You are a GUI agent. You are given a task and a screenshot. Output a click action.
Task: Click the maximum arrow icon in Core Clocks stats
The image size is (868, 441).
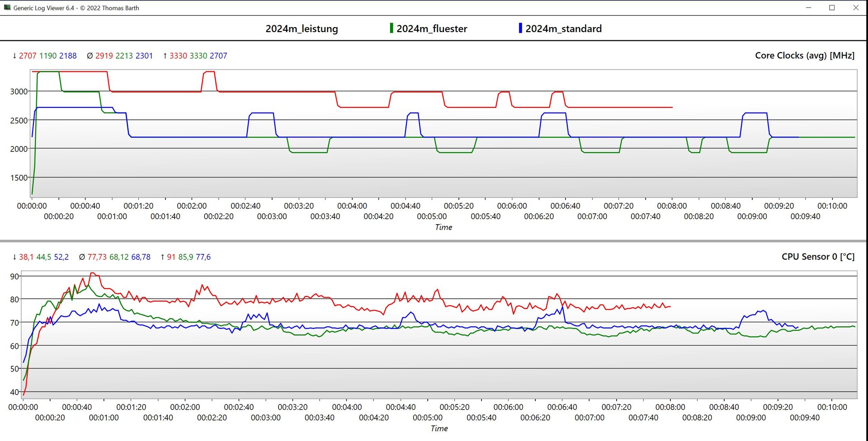pos(165,56)
